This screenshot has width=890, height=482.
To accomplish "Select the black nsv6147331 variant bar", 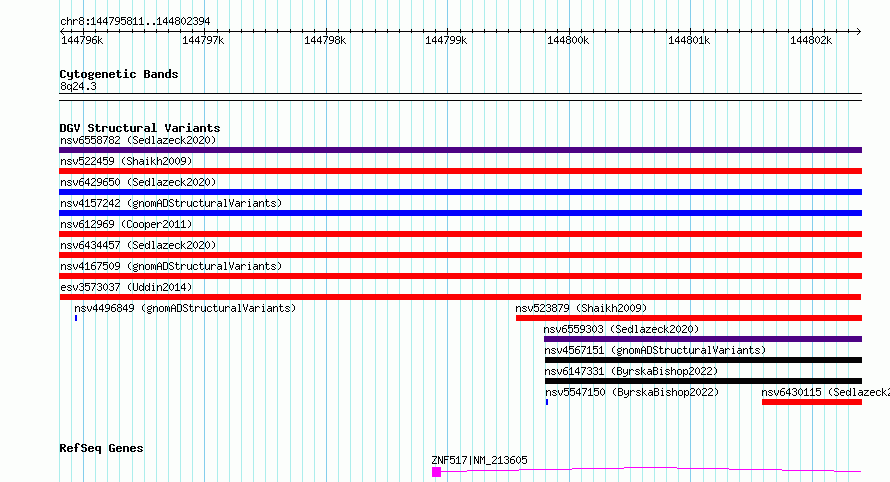I will pyautogui.click(x=703, y=381).
